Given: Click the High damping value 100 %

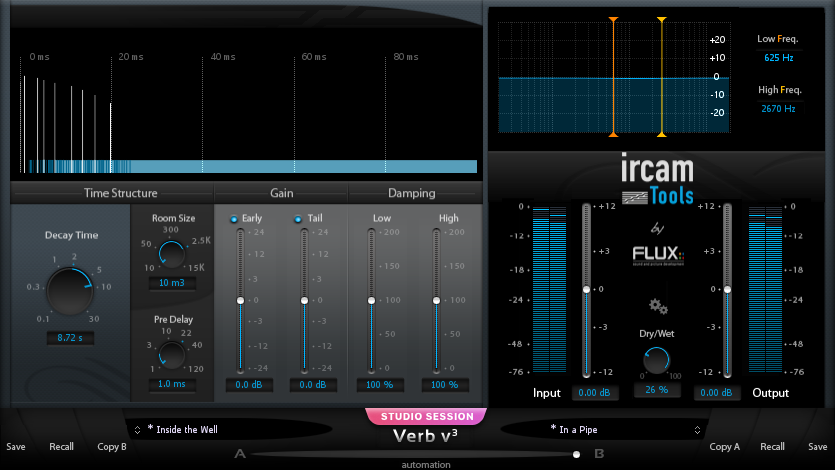Looking at the screenshot, I should pos(445,384).
